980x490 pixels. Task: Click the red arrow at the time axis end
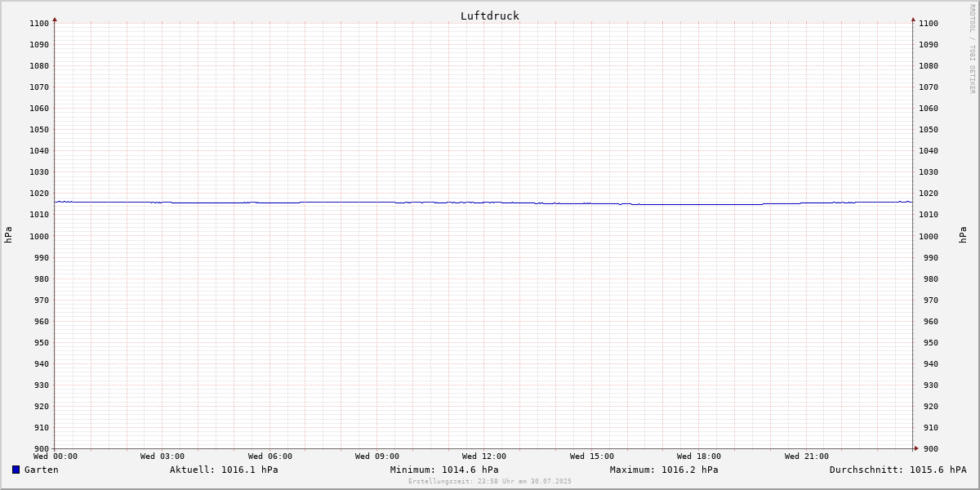[916, 448]
